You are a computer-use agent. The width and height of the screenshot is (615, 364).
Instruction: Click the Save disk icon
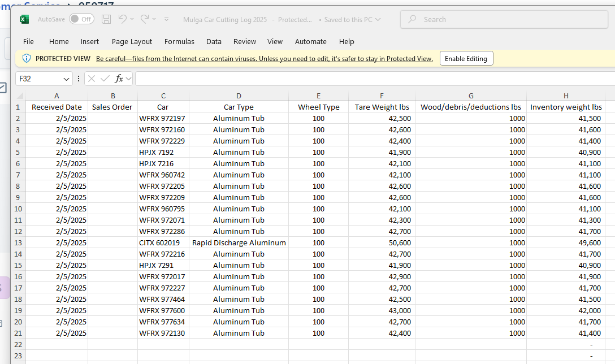click(x=106, y=19)
